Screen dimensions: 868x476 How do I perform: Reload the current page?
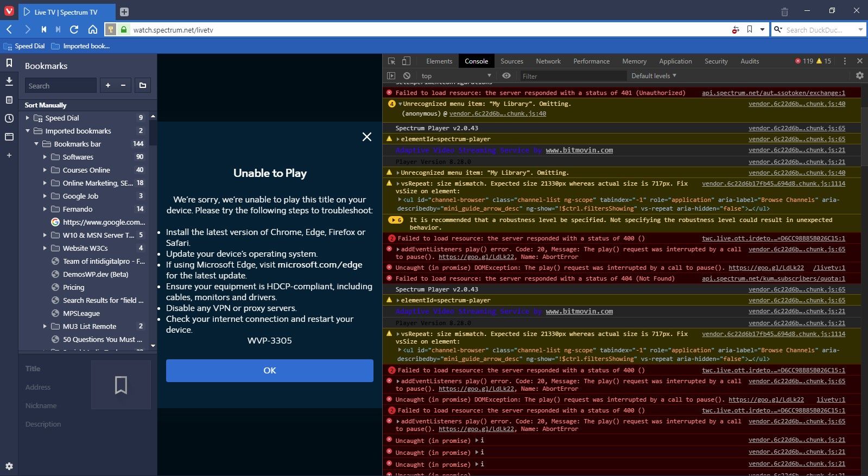pyautogui.click(x=74, y=29)
